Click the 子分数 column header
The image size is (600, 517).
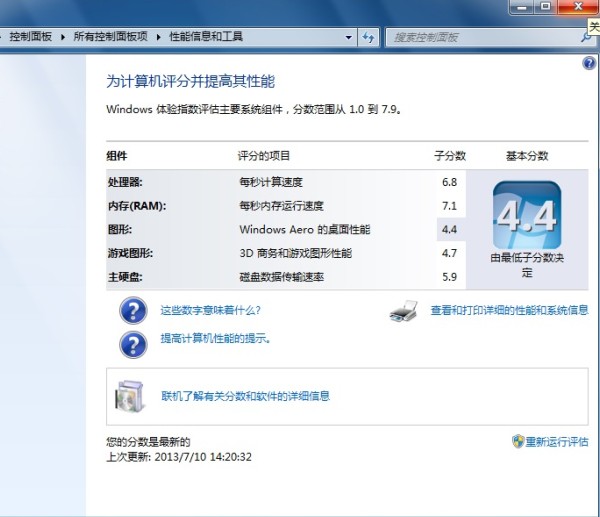tap(450, 156)
